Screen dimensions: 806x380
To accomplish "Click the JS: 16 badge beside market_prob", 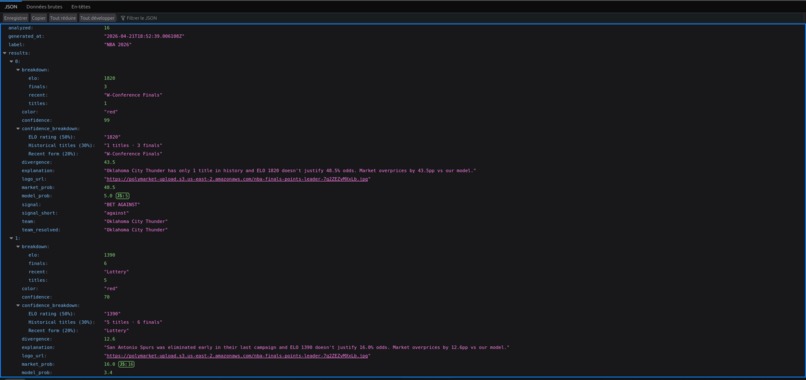I will [126, 364].
